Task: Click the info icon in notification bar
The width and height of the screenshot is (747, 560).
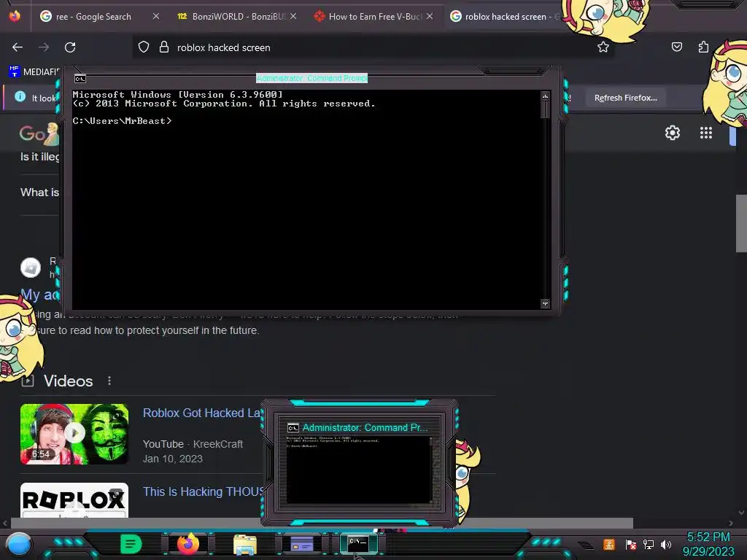Action: [20, 97]
